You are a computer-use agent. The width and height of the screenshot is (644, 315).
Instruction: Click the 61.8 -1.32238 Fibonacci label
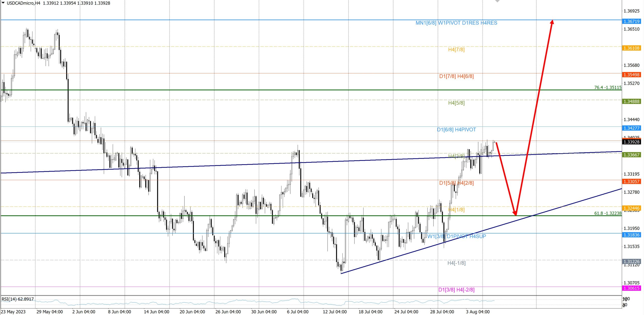pyautogui.click(x=608, y=213)
